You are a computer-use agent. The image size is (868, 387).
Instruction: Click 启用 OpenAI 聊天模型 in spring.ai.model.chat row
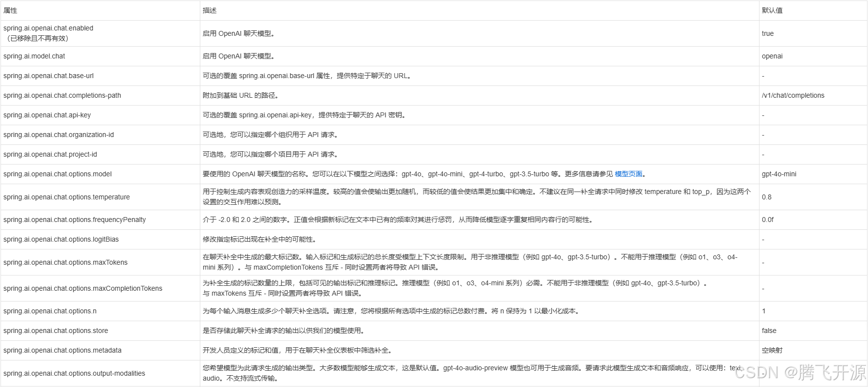[239, 56]
